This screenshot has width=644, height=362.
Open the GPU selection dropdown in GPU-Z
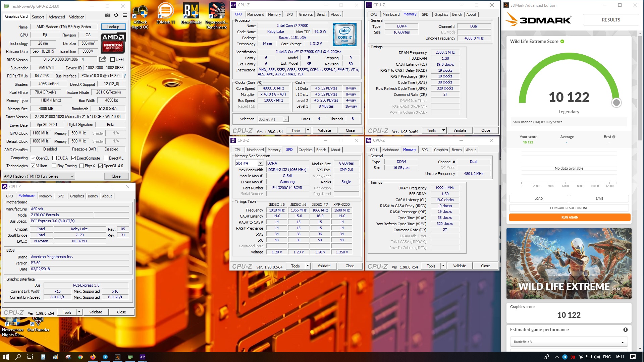tap(39, 176)
